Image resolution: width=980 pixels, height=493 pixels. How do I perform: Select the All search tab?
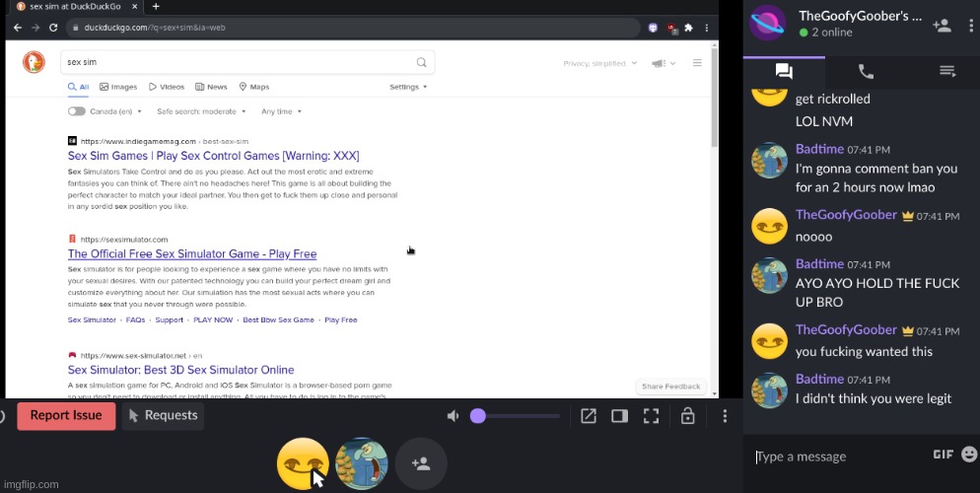(x=78, y=87)
